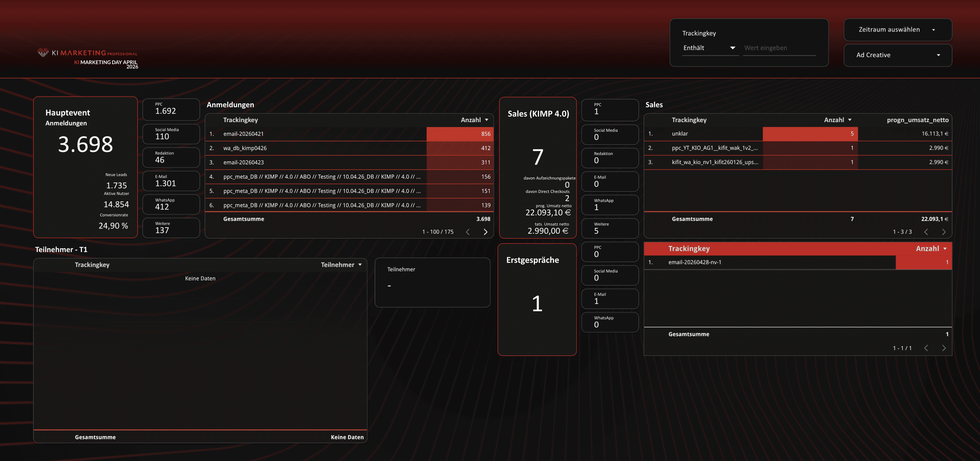The width and height of the screenshot is (980, 461).
Task: Go to previous page of Anmeldungen table
Action: click(x=468, y=232)
